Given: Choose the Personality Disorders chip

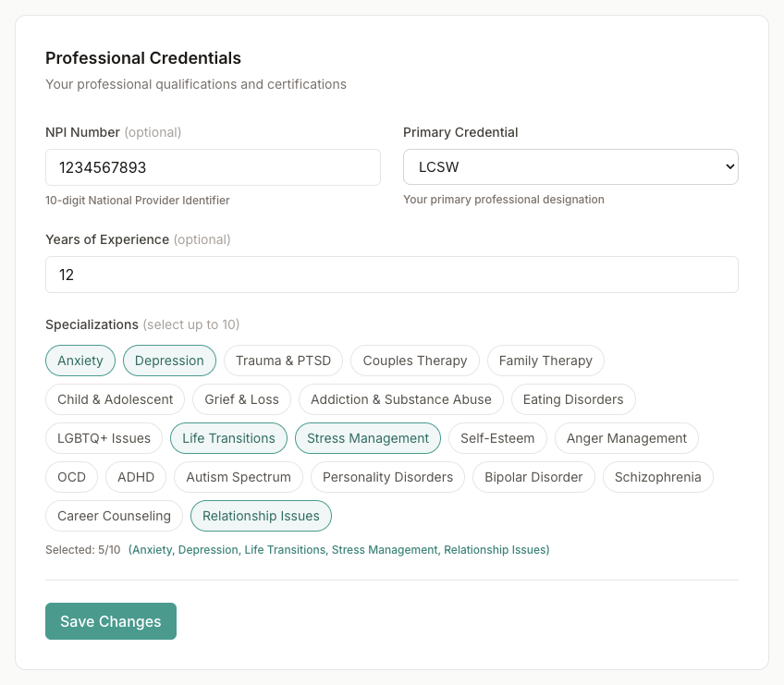Looking at the screenshot, I should point(388,477).
